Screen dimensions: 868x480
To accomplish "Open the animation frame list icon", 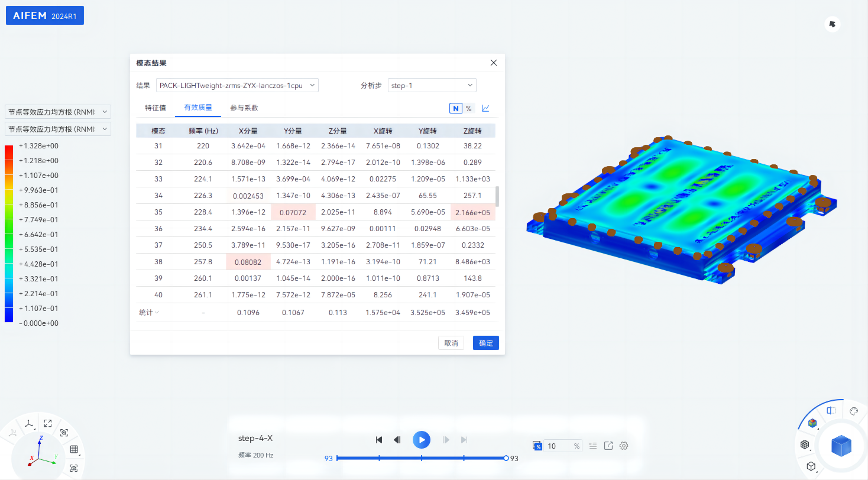I will pos(593,446).
